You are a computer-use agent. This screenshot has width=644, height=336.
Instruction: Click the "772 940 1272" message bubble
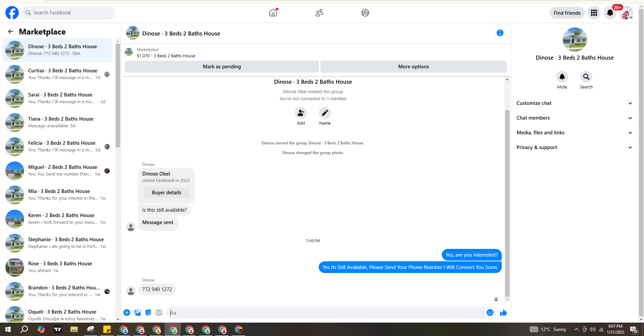[x=157, y=289]
